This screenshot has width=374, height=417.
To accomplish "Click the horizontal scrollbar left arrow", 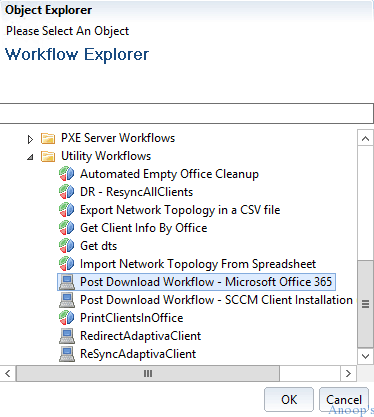I will [x=8, y=373].
